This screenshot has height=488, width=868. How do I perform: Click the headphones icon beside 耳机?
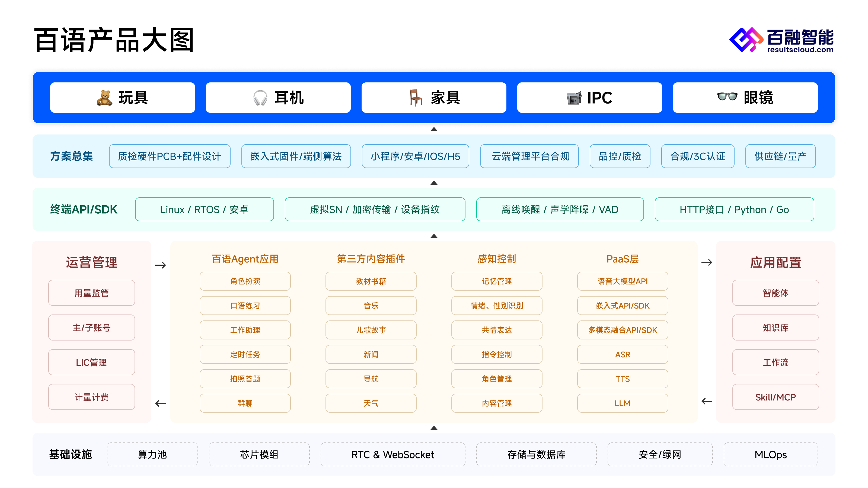(x=260, y=98)
